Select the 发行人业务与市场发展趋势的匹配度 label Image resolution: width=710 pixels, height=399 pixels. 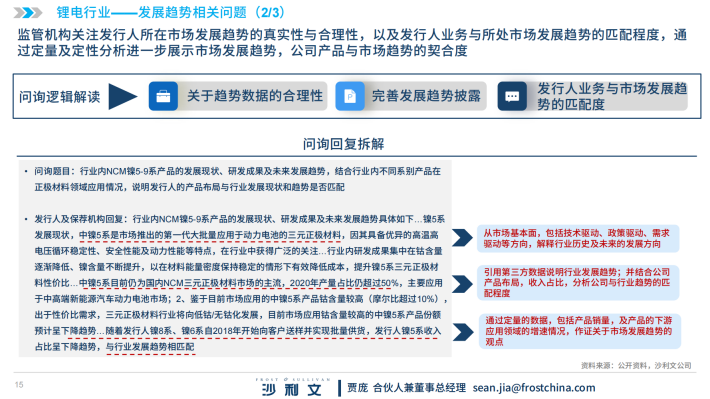tap(612, 96)
